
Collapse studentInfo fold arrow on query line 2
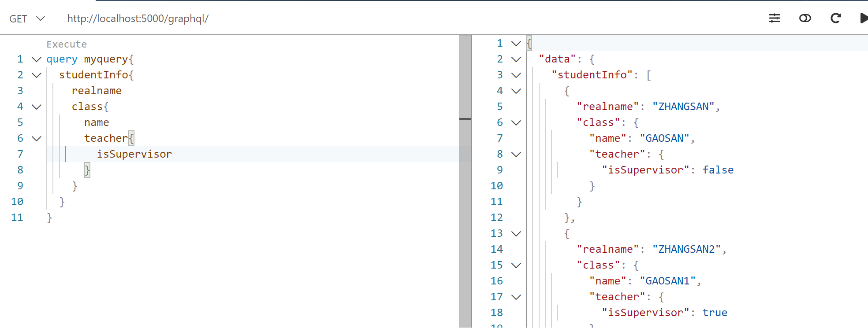pyautogui.click(x=37, y=75)
